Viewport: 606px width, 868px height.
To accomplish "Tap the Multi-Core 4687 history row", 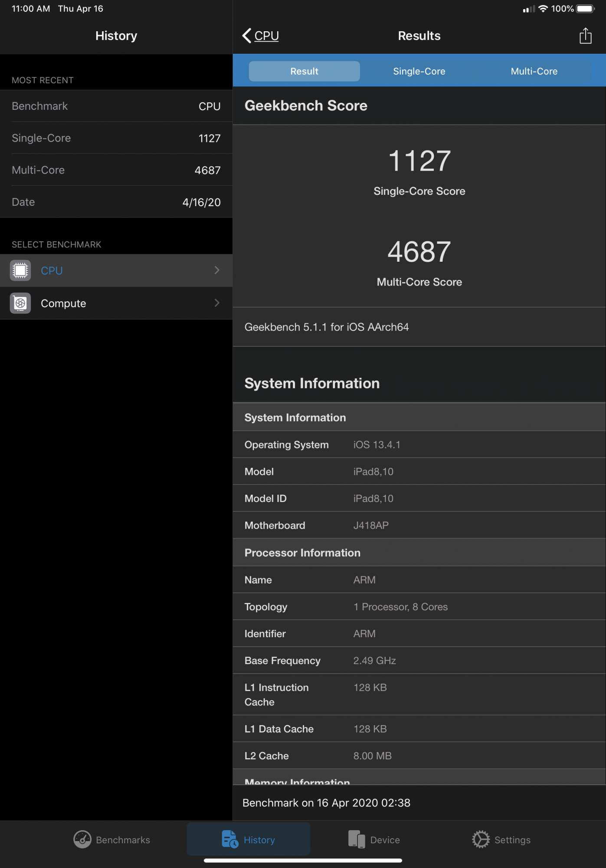I will pyautogui.click(x=116, y=170).
